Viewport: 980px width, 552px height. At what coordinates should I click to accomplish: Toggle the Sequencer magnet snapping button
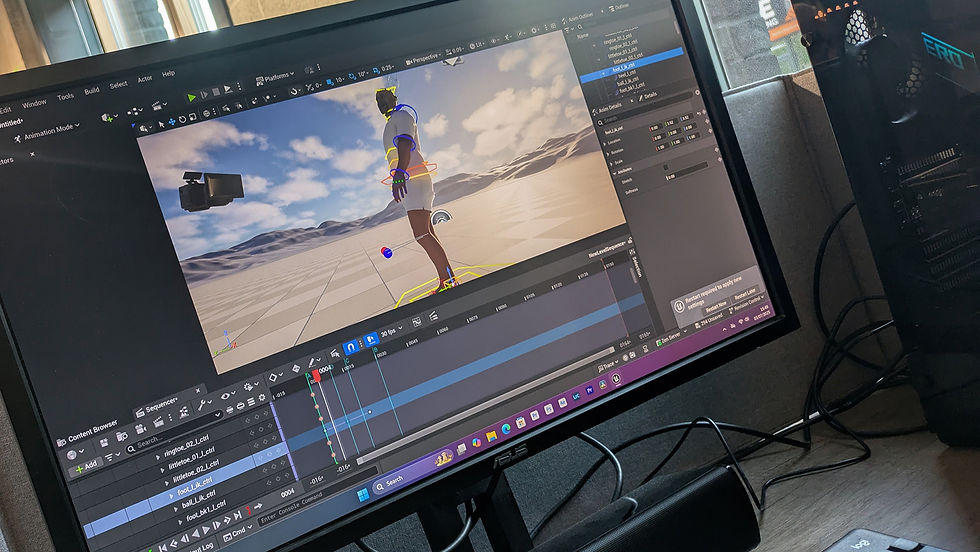[x=351, y=347]
